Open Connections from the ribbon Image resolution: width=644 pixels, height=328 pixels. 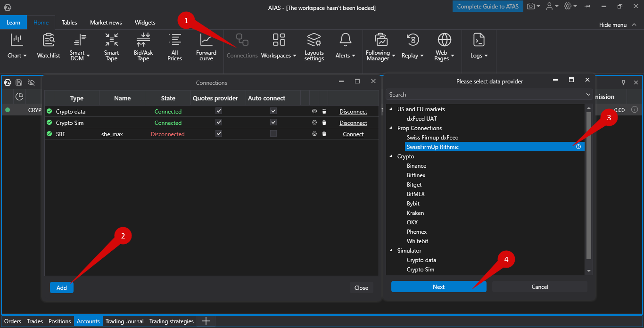[242, 46]
